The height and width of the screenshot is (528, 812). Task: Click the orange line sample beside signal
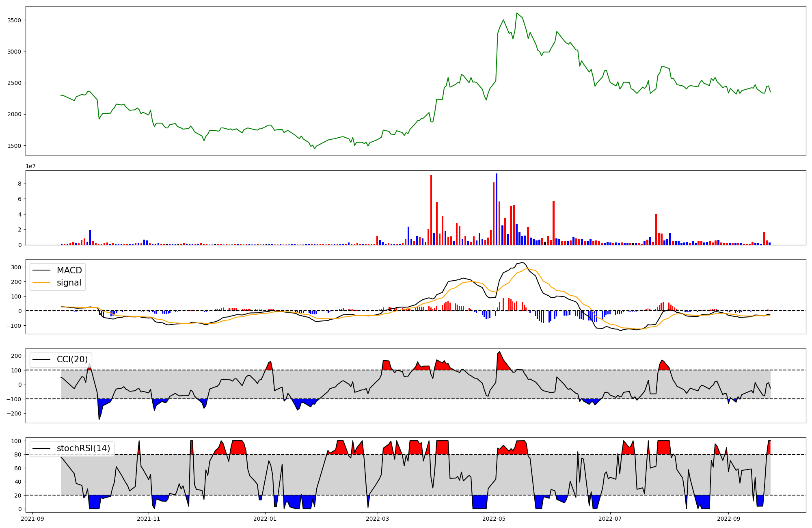pos(41,283)
